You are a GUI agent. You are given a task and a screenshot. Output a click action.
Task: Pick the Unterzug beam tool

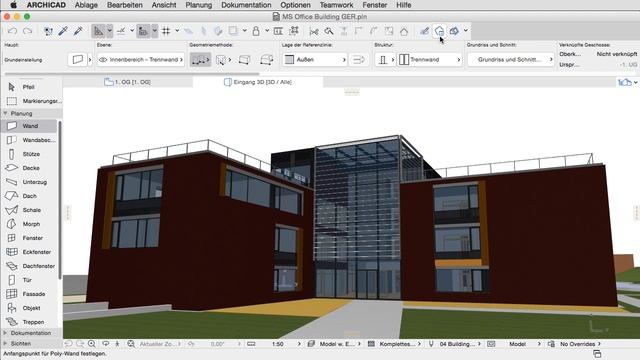point(29,182)
